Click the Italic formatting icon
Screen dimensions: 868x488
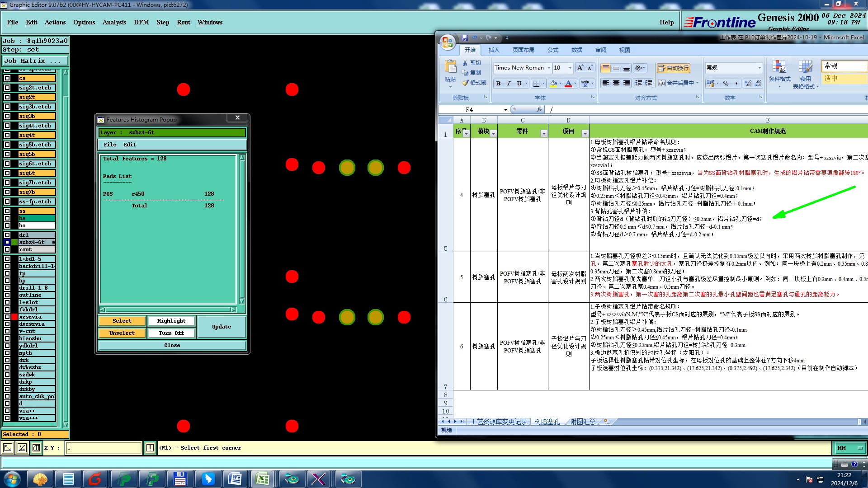click(509, 84)
